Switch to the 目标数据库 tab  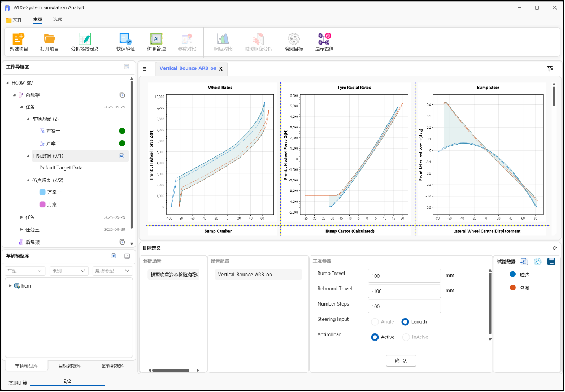[70, 366]
